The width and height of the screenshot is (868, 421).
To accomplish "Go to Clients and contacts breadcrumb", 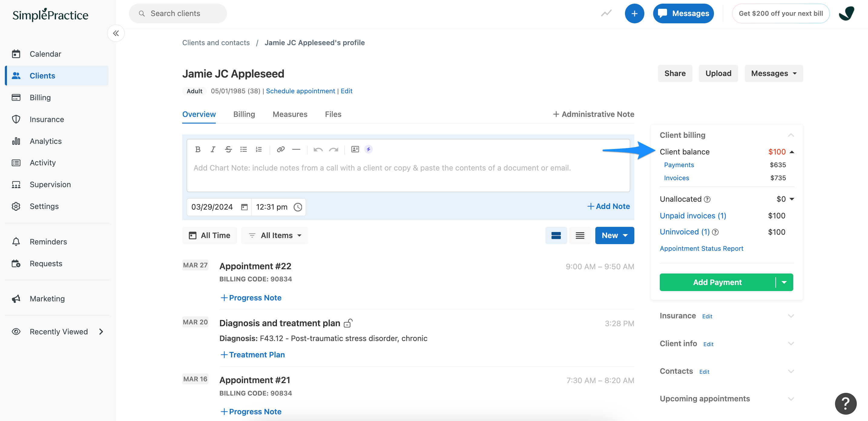I will [x=216, y=42].
